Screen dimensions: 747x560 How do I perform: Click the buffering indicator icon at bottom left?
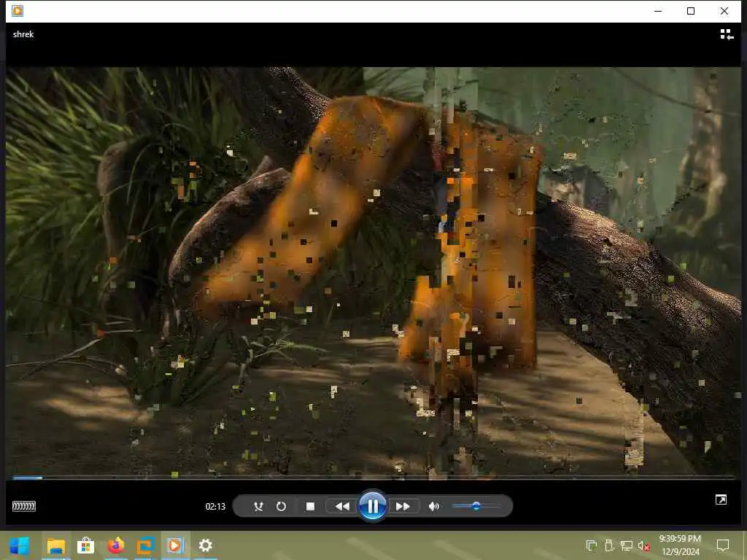(24, 506)
